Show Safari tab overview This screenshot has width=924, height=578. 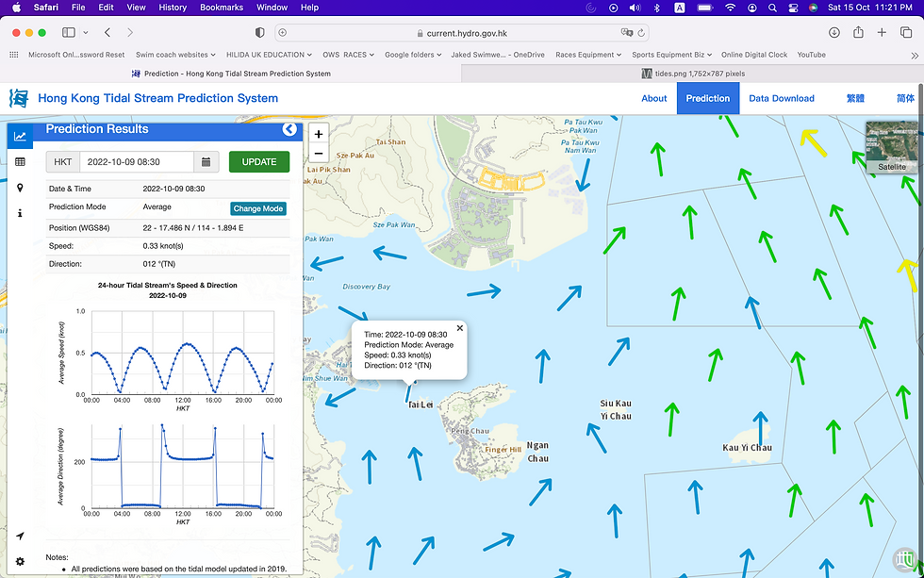[906, 32]
